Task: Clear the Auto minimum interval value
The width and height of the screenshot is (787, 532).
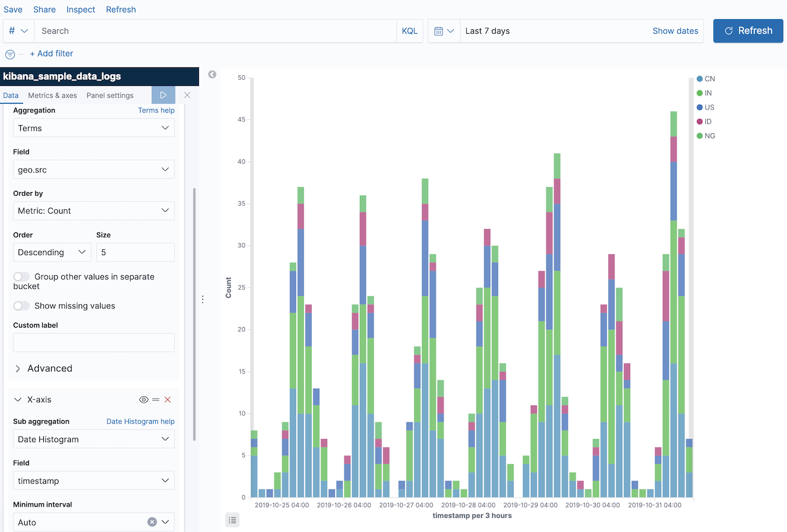Action: pyautogui.click(x=151, y=521)
